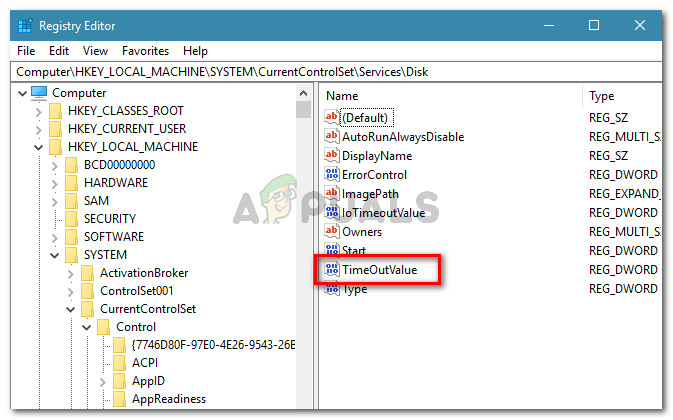Click the DWORD icon beside TimeOutValue
The width and height of the screenshot is (673, 420).
click(331, 269)
